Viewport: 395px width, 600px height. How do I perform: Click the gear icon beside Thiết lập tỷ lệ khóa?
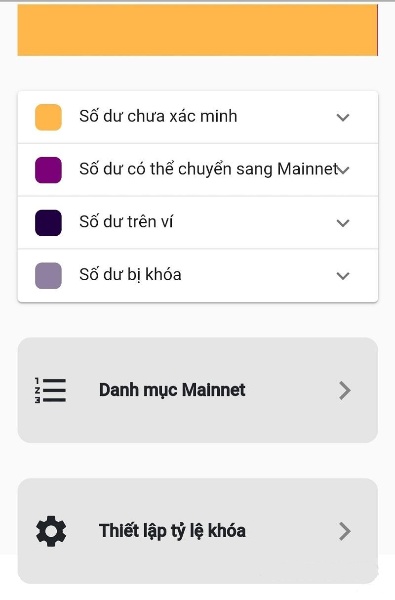click(x=51, y=531)
